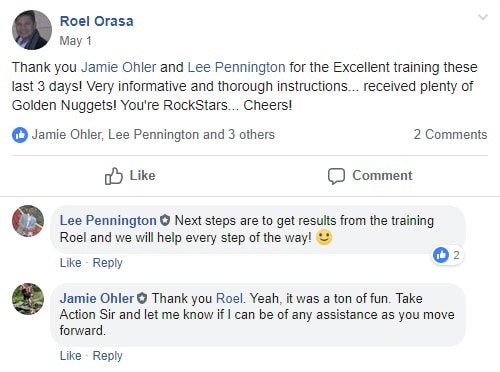Click Roel Orasa's profile picture
500x372 pixels.
32,30
